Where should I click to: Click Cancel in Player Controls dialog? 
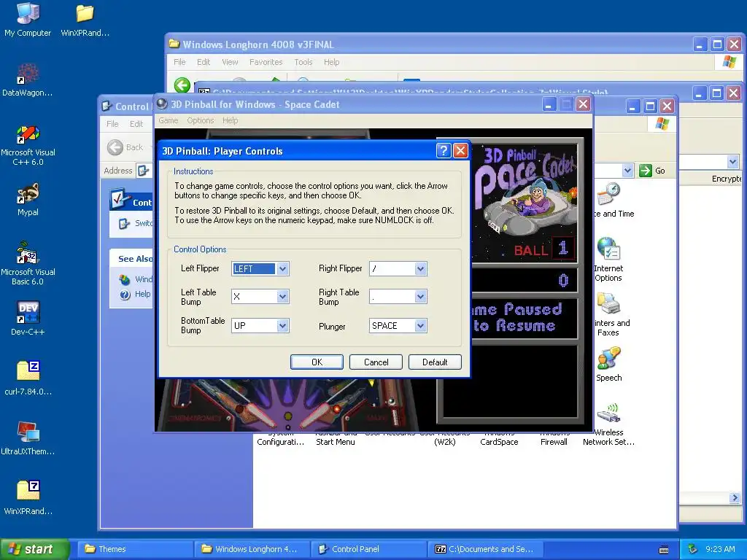(x=376, y=362)
